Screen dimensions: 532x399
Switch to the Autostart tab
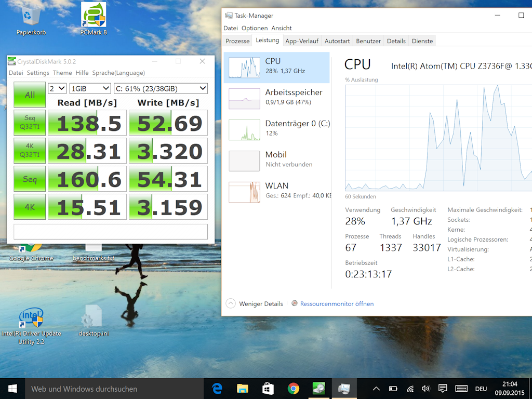tap(337, 41)
